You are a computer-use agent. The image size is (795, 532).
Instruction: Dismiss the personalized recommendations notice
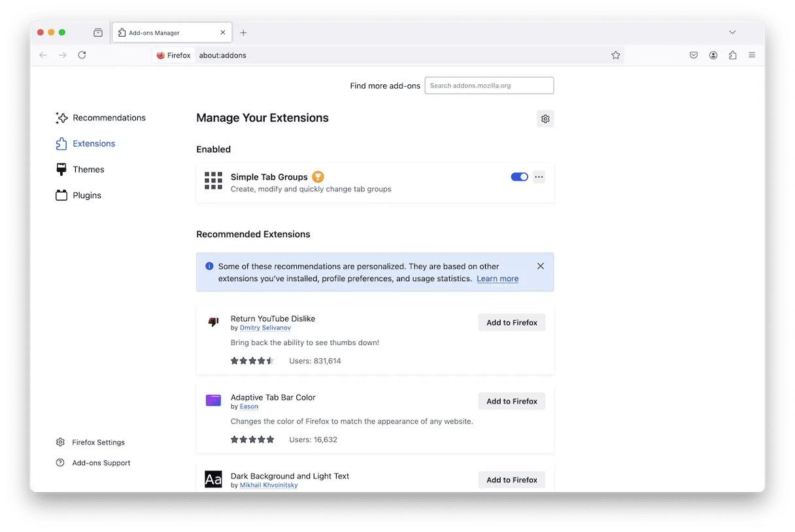[x=540, y=267]
